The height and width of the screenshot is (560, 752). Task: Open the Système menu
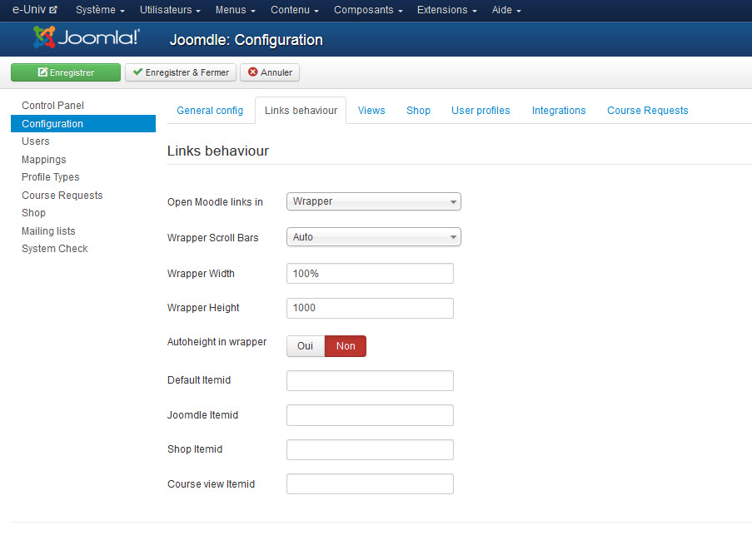pos(100,10)
